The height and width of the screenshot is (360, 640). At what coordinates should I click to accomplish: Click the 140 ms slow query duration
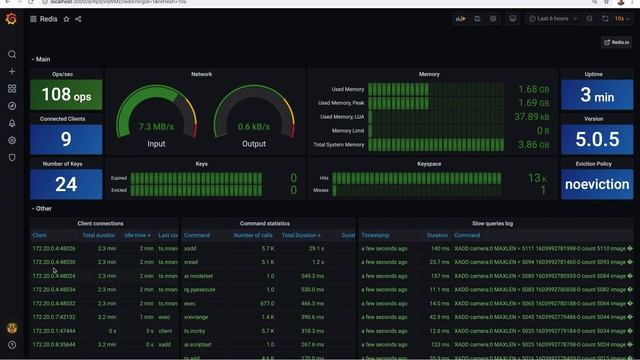click(x=440, y=249)
